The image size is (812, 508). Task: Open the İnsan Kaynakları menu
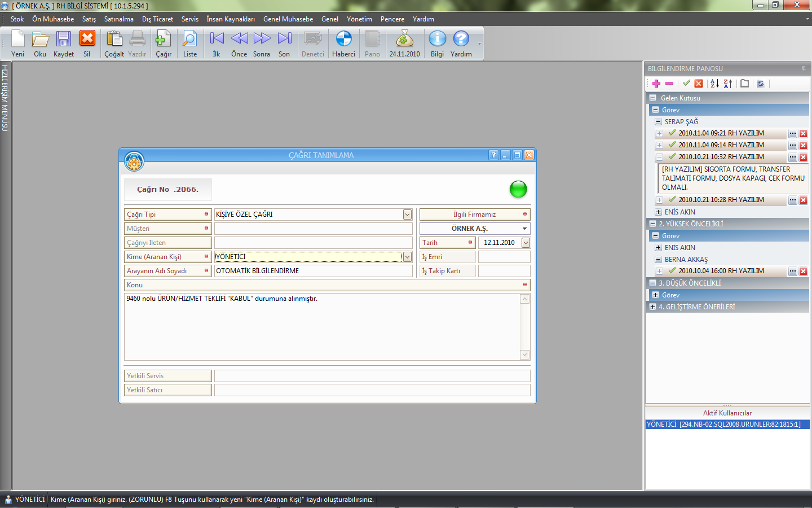coord(230,19)
